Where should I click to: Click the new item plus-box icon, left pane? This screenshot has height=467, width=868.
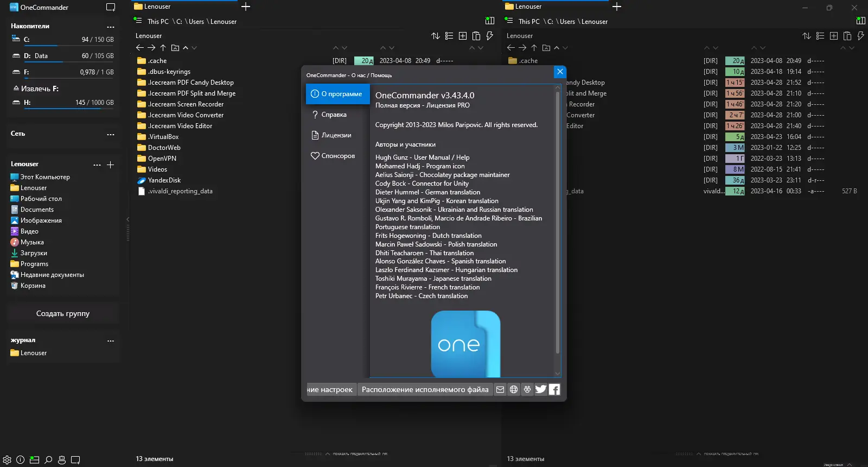coord(463,36)
